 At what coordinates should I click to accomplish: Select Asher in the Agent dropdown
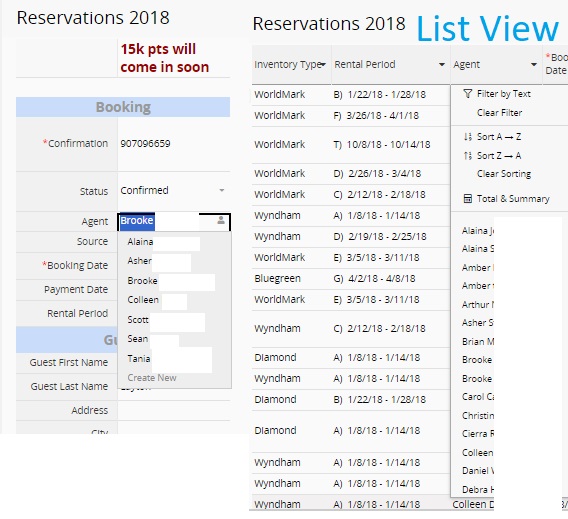139,261
